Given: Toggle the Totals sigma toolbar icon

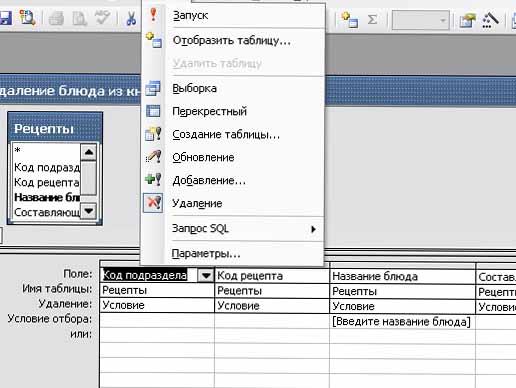Looking at the screenshot, I should click(372, 20).
